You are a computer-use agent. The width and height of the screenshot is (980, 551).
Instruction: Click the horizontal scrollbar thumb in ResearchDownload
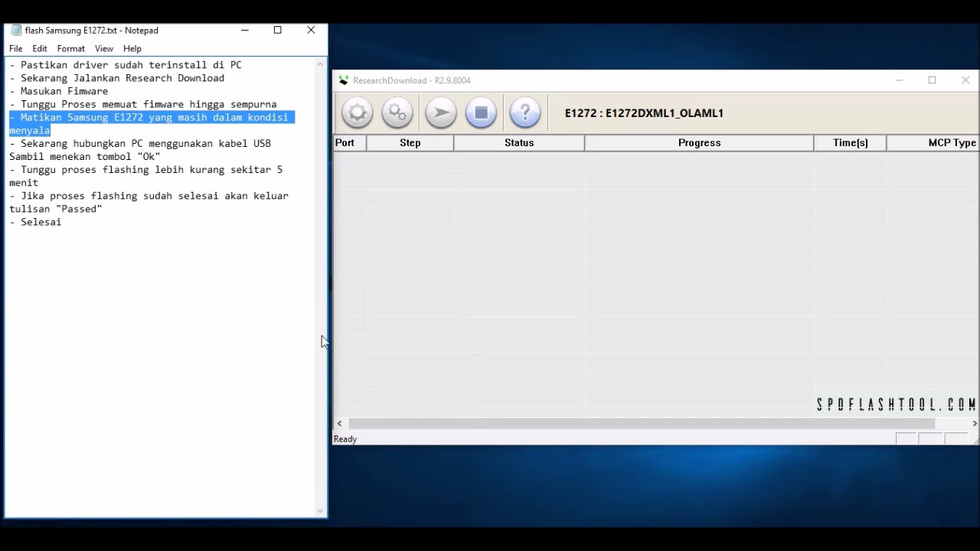(642, 423)
